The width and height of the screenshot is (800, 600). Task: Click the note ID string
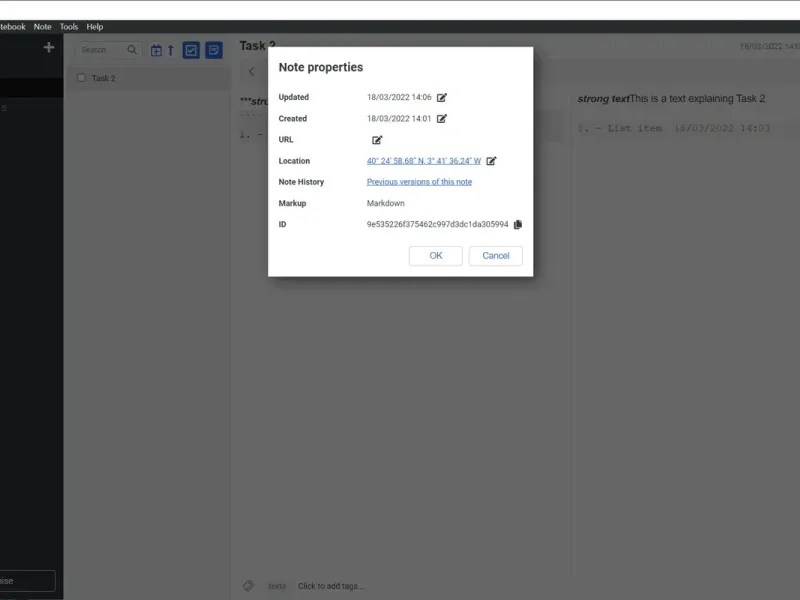pyautogui.click(x=437, y=224)
